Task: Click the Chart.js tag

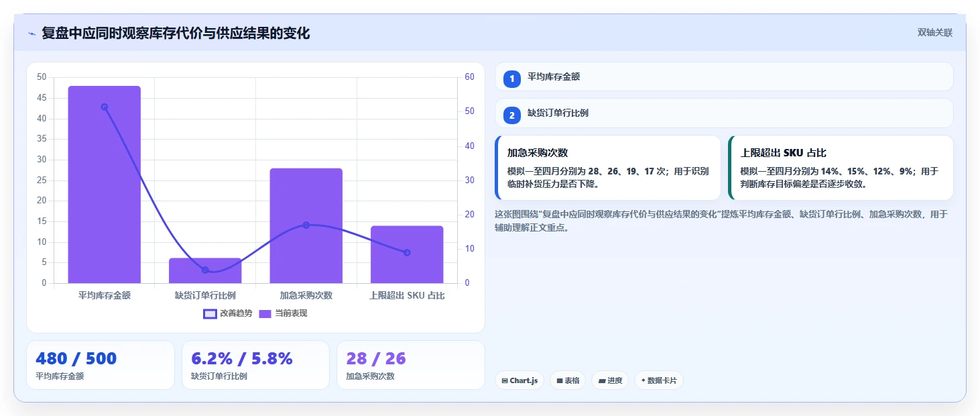Action: (519, 380)
